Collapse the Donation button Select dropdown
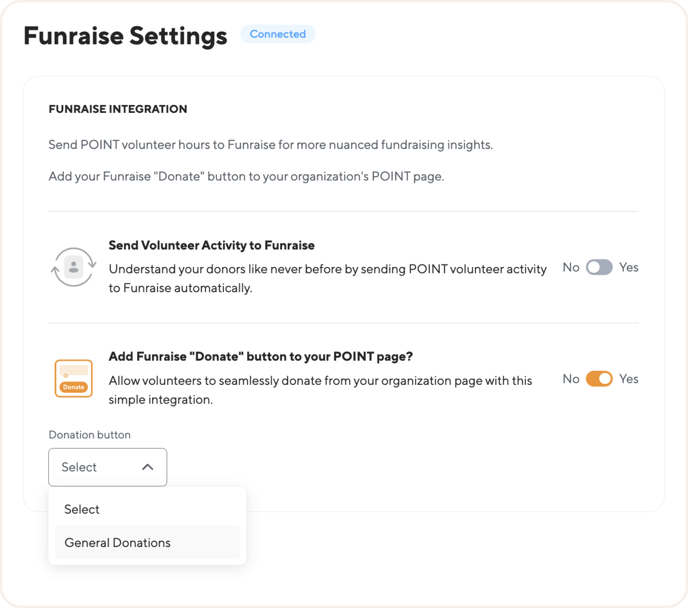This screenshot has width=688, height=608. point(108,467)
